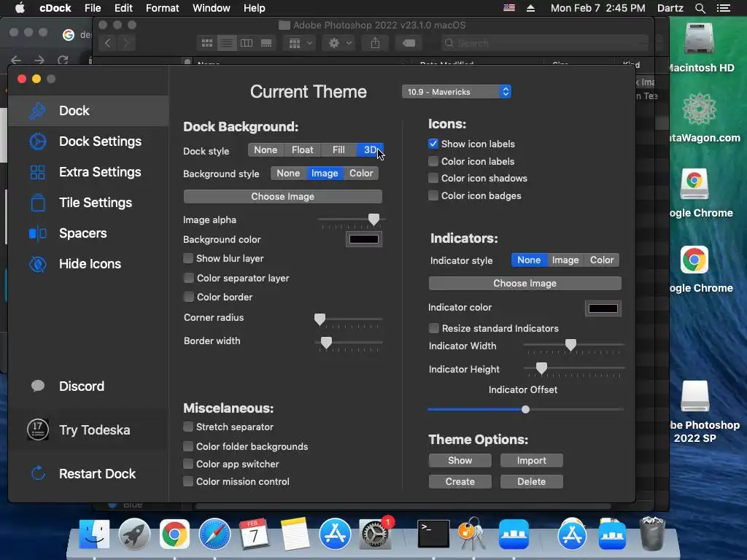Set Indicator style to Image
This screenshot has width=747, height=560.
click(565, 260)
